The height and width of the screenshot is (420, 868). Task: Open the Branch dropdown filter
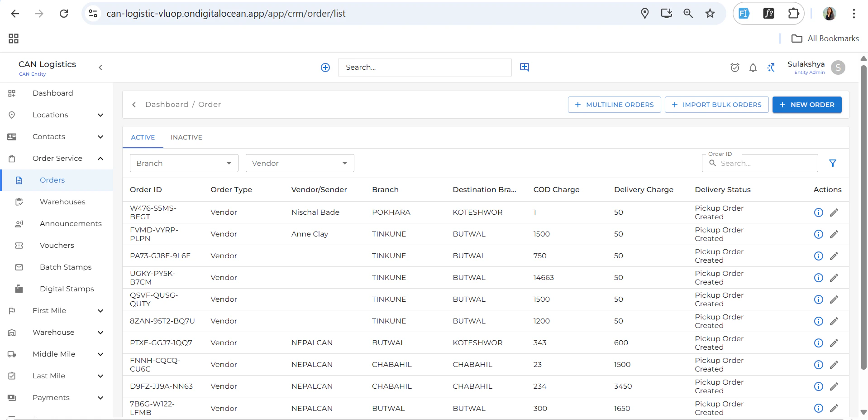(x=184, y=163)
